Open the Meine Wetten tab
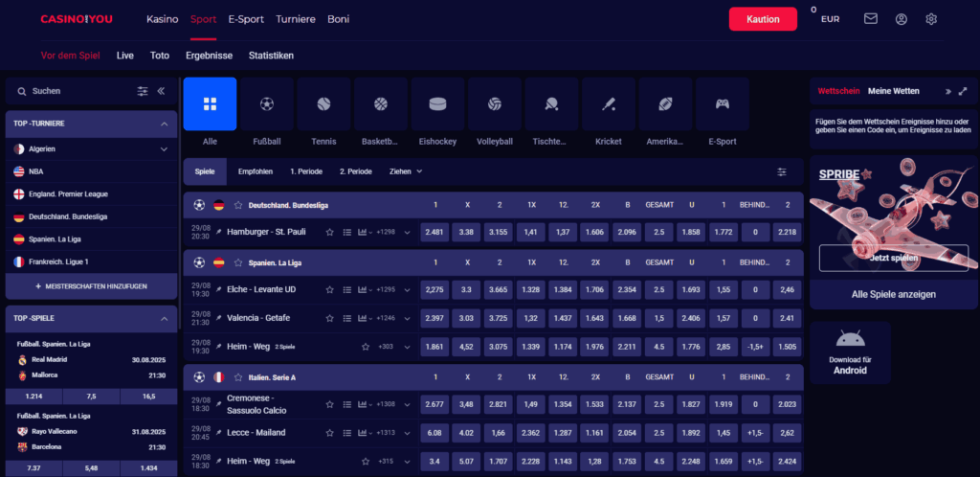Image resolution: width=980 pixels, height=477 pixels. pyautogui.click(x=893, y=91)
